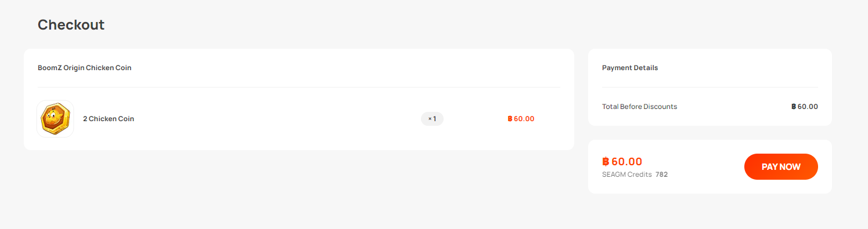868x229 pixels.
Task: Click BoomZ Origin Chicken Coin title
Action: [85, 68]
